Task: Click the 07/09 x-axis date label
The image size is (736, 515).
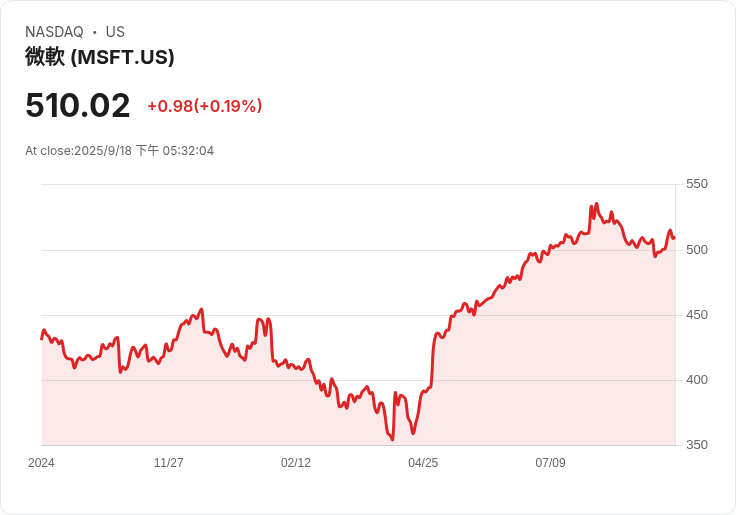Action: (550, 463)
